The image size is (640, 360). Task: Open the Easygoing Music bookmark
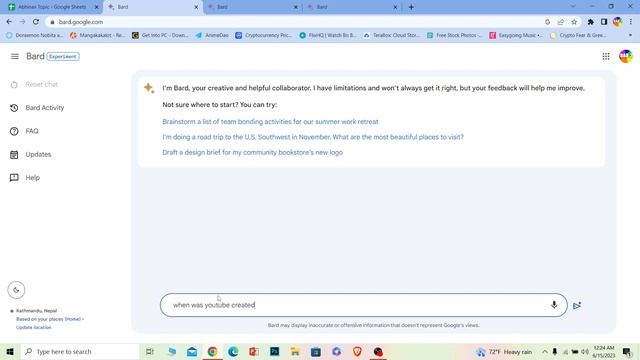point(516,36)
